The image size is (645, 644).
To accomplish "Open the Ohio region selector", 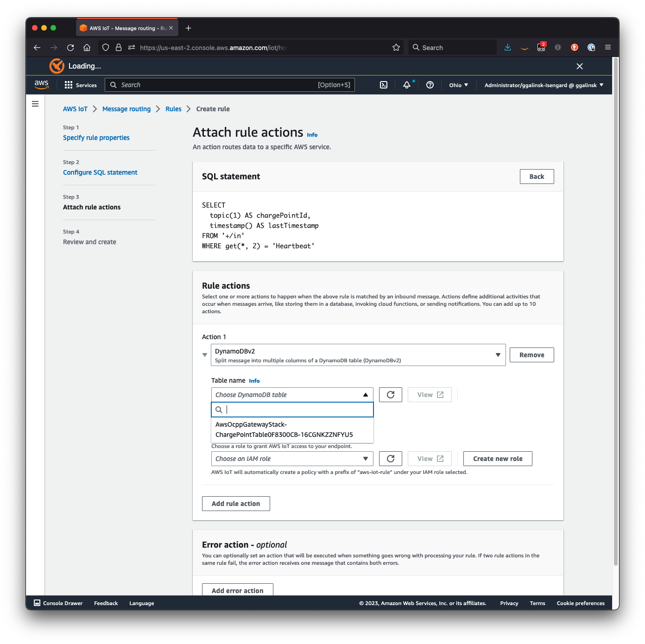I will pyautogui.click(x=458, y=85).
